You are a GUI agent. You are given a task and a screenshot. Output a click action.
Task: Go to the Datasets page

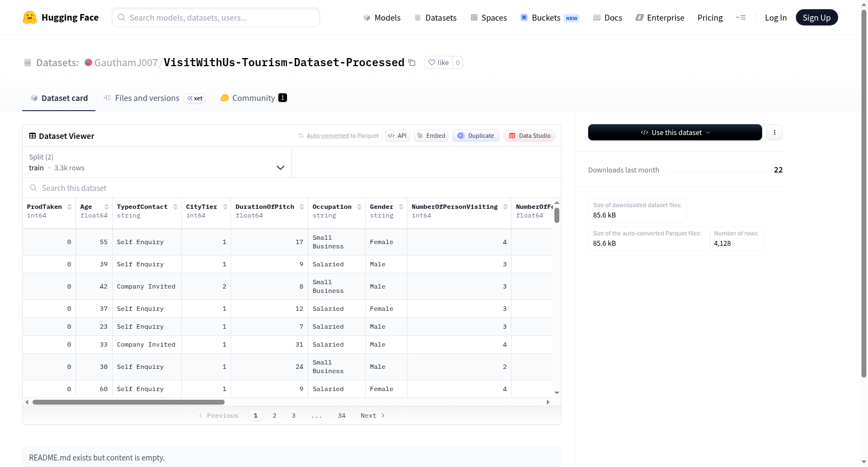coord(435,18)
